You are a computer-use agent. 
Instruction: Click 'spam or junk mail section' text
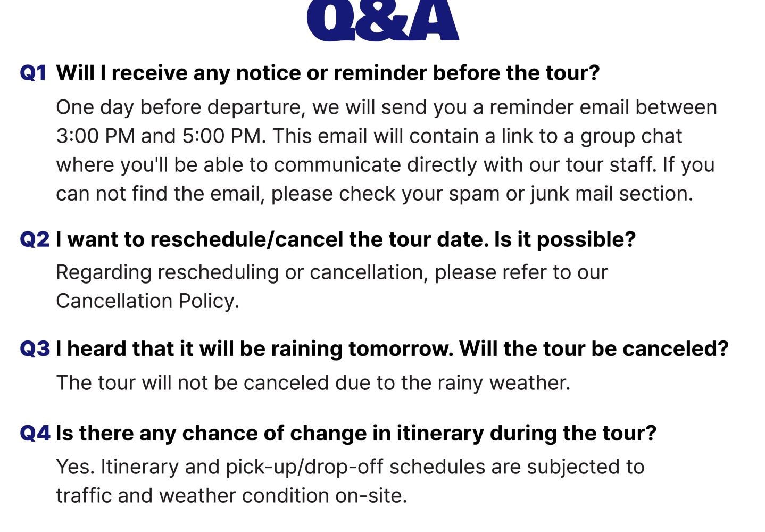pyautogui.click(x=571, y=194)
